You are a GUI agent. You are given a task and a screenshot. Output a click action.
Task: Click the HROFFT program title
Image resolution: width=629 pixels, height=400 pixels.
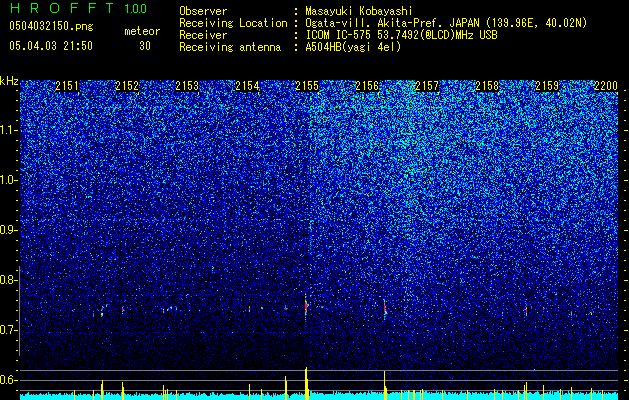click(x=62, y=8)
